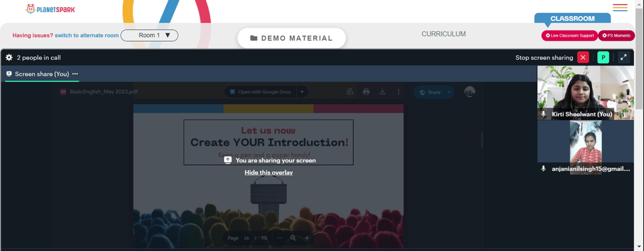Screen dimensions: 644x251
Task: Click switch to alternate room link
Action: [x=87, y=35]
